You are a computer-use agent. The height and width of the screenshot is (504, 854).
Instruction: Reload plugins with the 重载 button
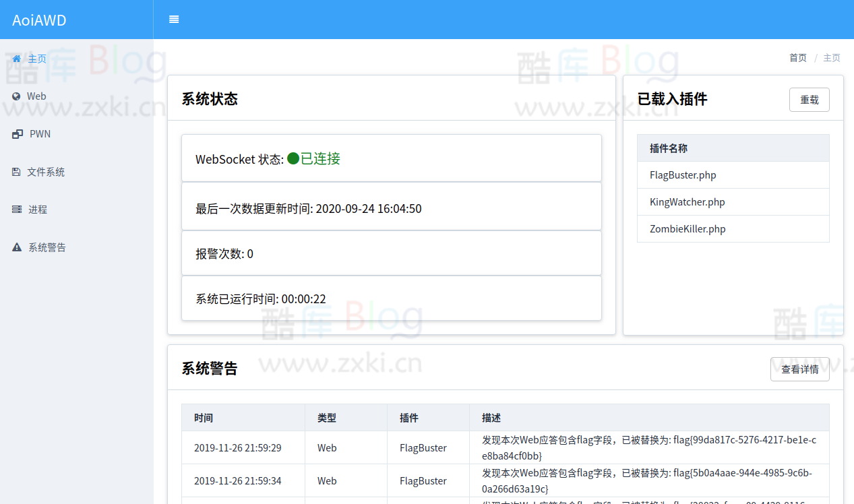810,99
